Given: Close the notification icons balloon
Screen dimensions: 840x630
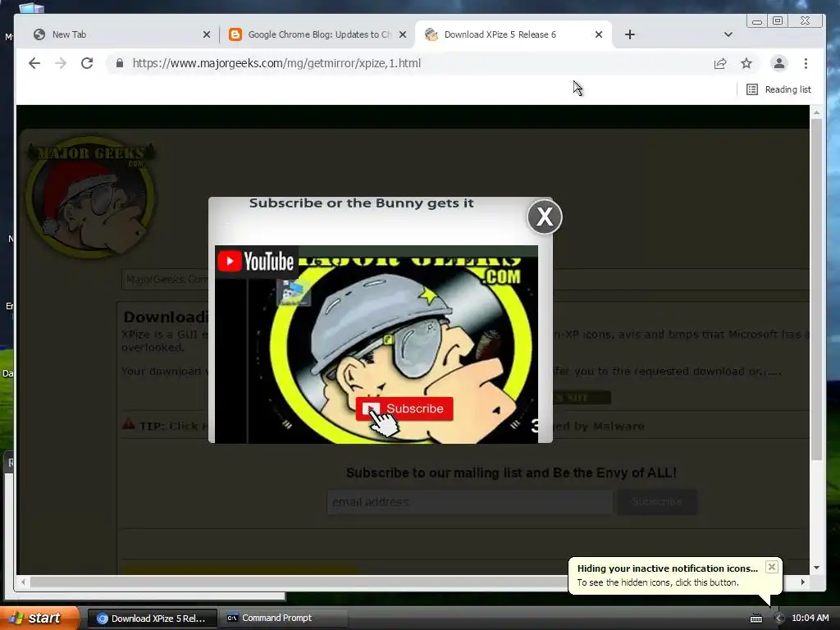Looking at the screenshot, I should 771,567.
